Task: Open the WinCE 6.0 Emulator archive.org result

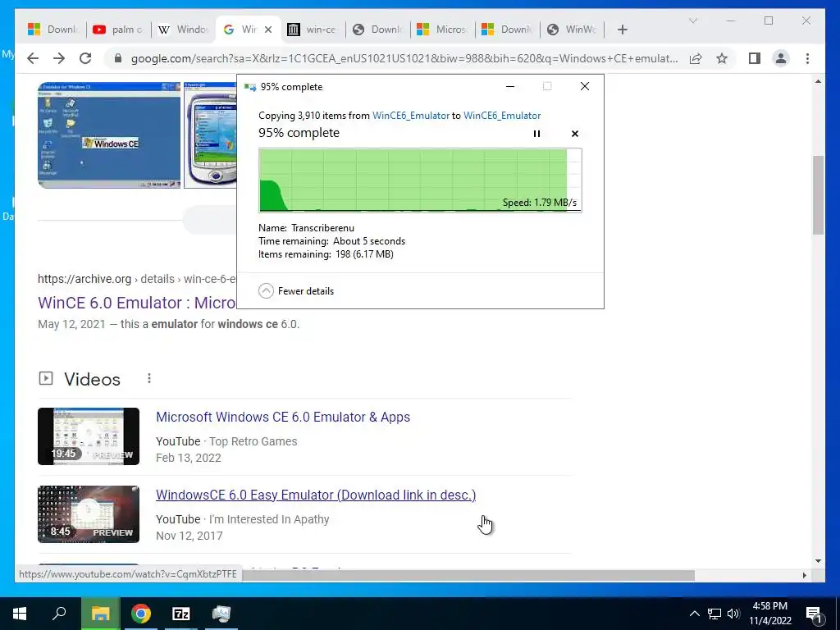Action: [x=137, y=303]
